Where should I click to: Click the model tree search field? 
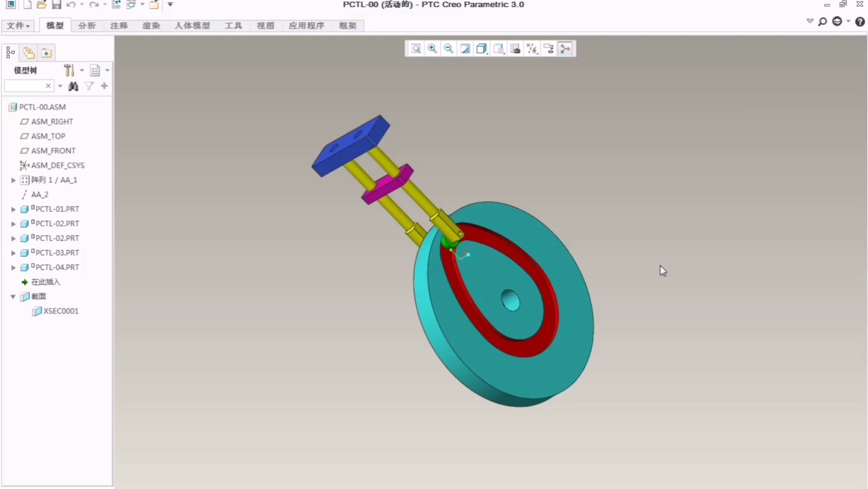[x=29, y=86]
